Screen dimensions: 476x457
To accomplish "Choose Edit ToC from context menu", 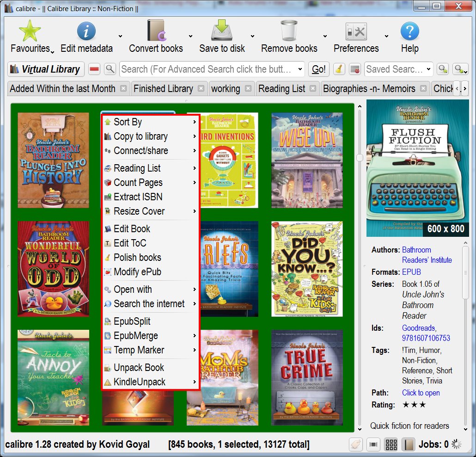I will pyautogui.click(x=151, y=243).
